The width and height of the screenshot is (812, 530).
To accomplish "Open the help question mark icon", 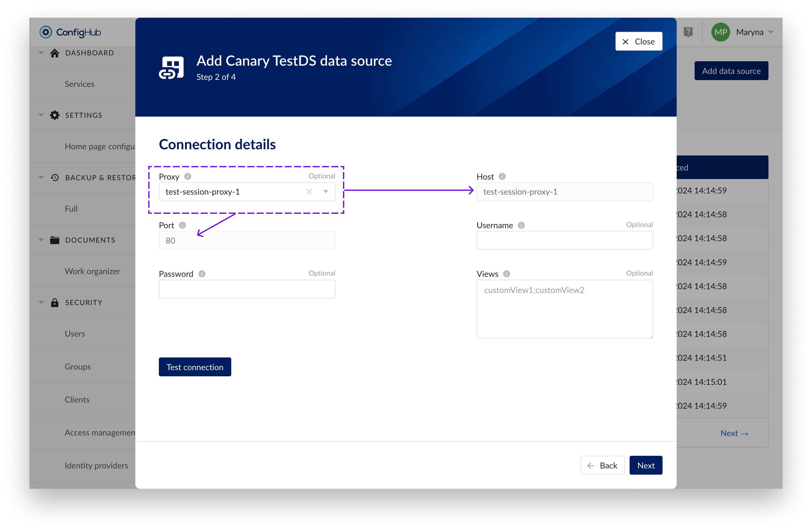I will tap(688, 32).
